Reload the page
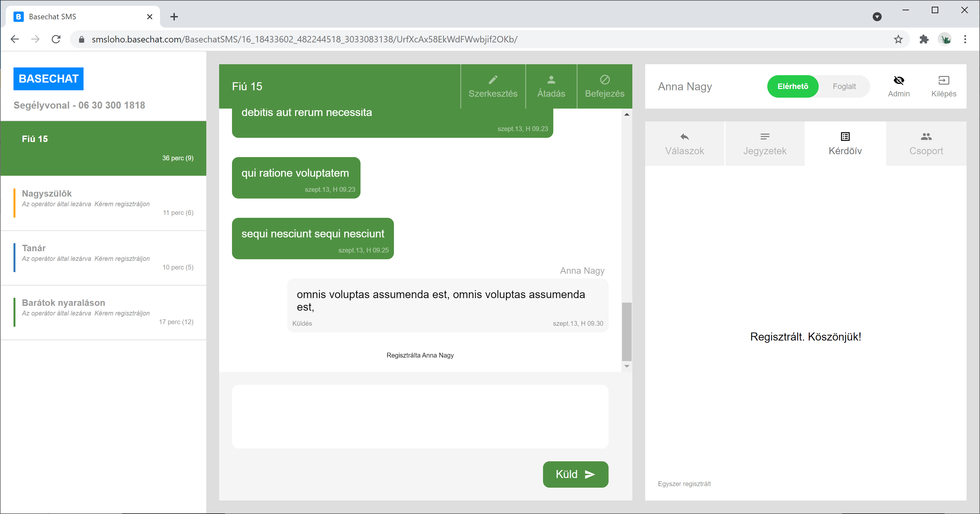Image resolution: width=980 pixels, height=514 pixels. (x=56, y=39)
